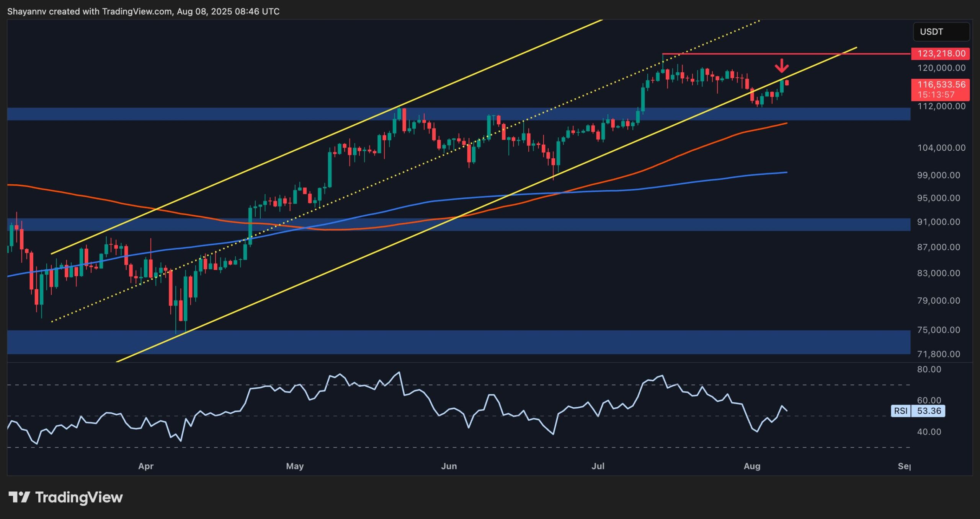Viewport: 980px width, 519px height.
Task: Click the TradingView.com text in header
Action: (x=137, y=11)
